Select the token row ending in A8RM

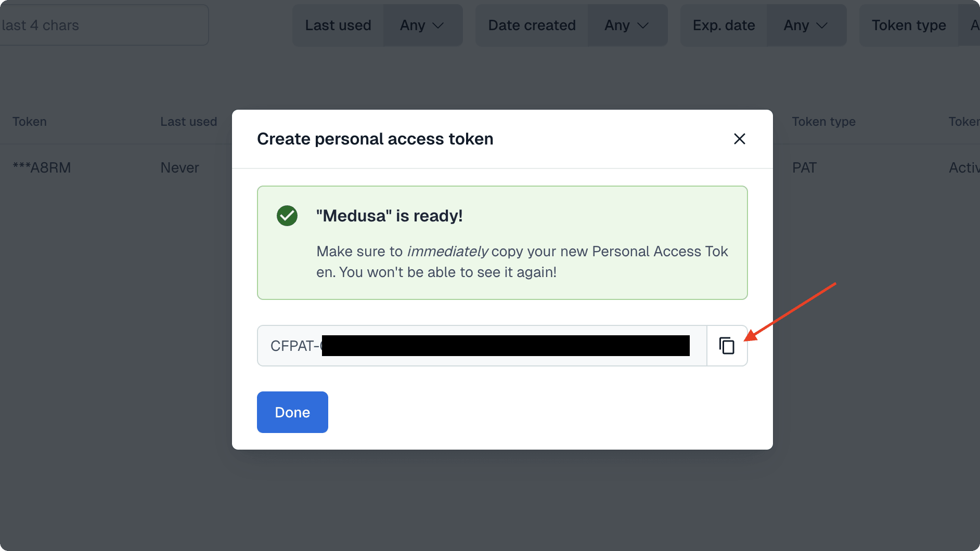42,167
